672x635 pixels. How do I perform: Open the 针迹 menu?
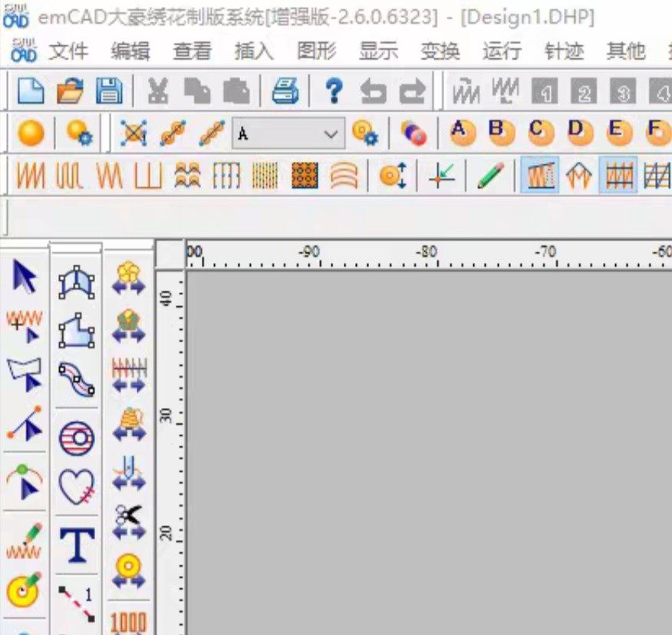564,51
